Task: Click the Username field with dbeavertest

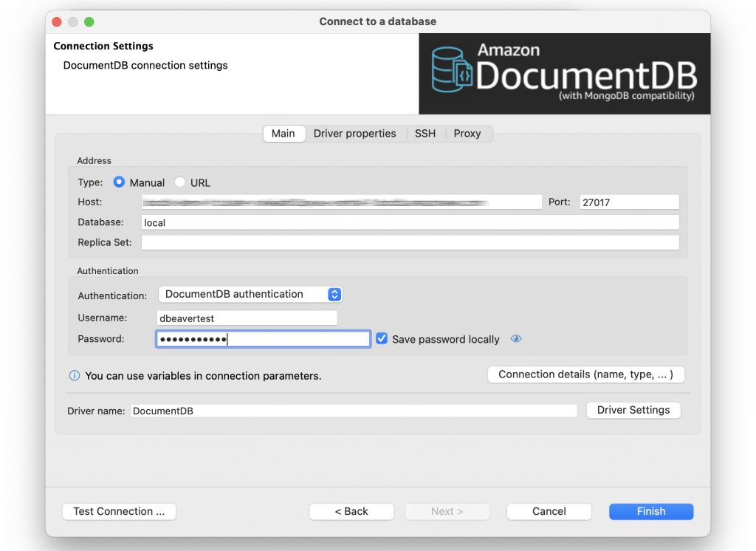Action: coord(247,318)
